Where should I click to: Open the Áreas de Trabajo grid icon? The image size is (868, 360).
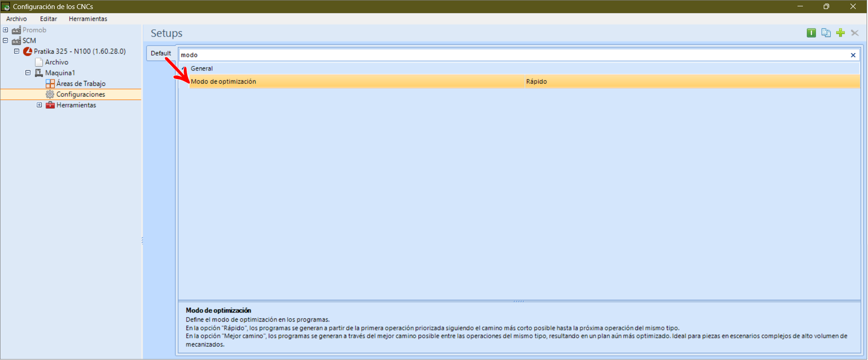coord(50,84)
